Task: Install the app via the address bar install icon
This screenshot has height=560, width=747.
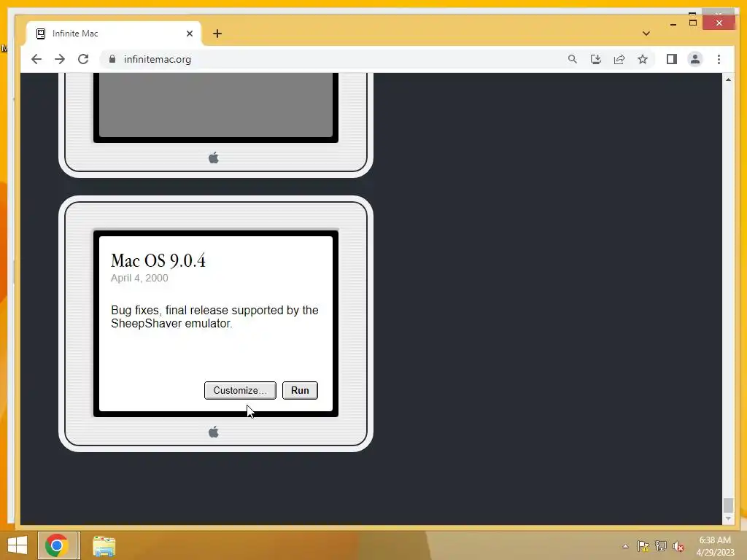Action: (595, 59)
